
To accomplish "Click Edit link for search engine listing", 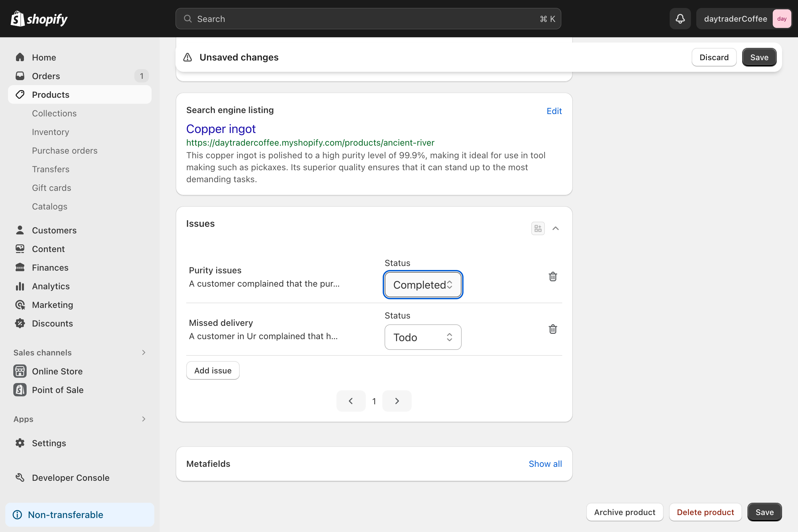I will coord(553,111).
